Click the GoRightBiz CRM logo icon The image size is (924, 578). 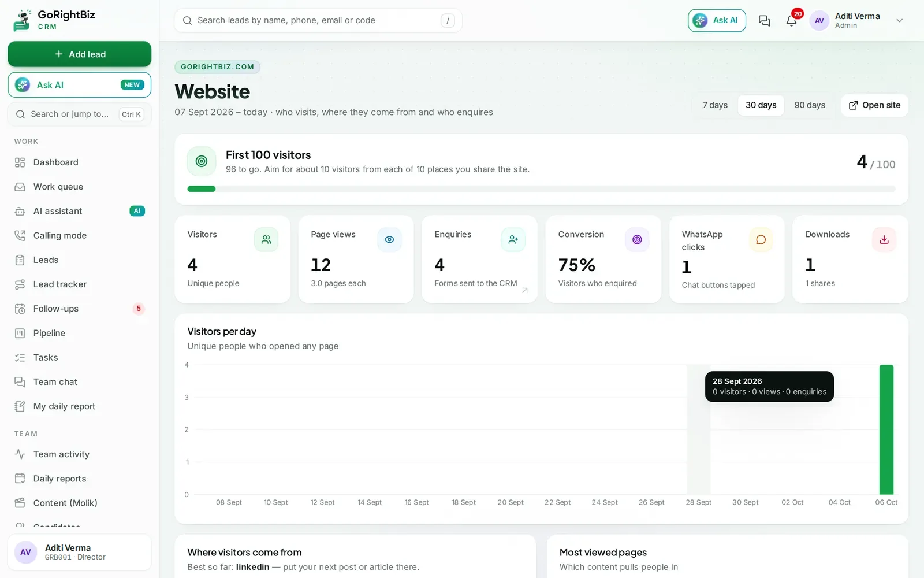22,20
